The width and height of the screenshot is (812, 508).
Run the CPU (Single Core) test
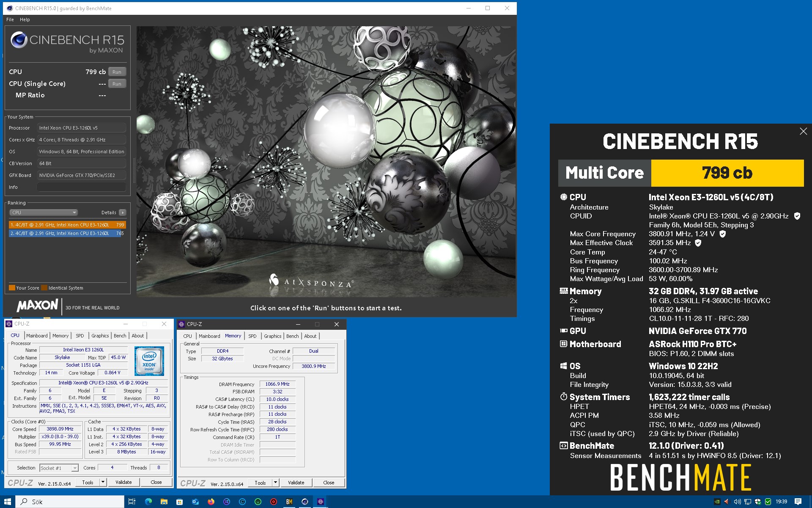pyautogui.click(x=117, y=84)
